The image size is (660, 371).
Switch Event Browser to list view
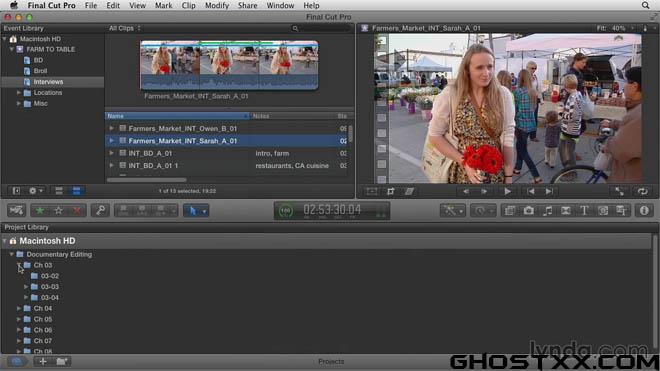click(77, 191)
